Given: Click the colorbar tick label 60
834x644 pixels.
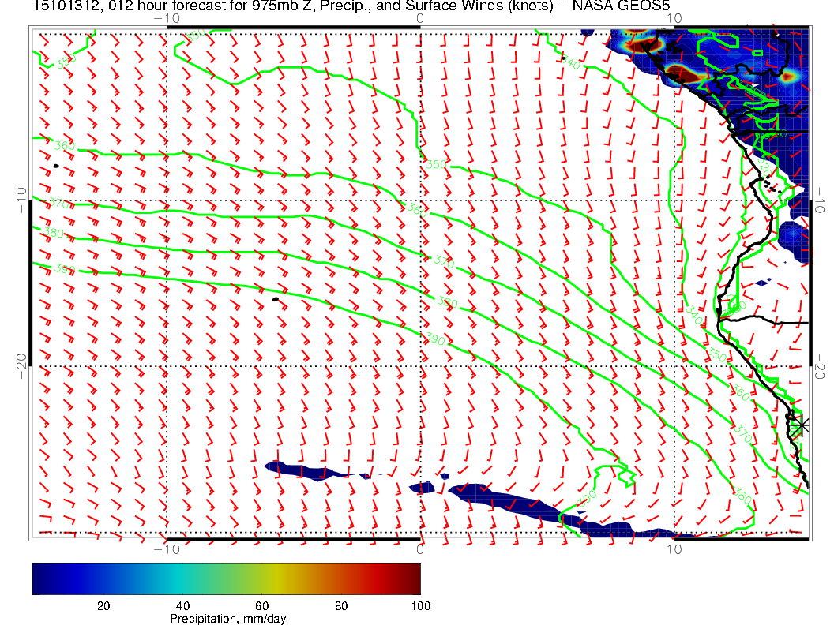Looking at the screenshot, I should click(261, 605).
